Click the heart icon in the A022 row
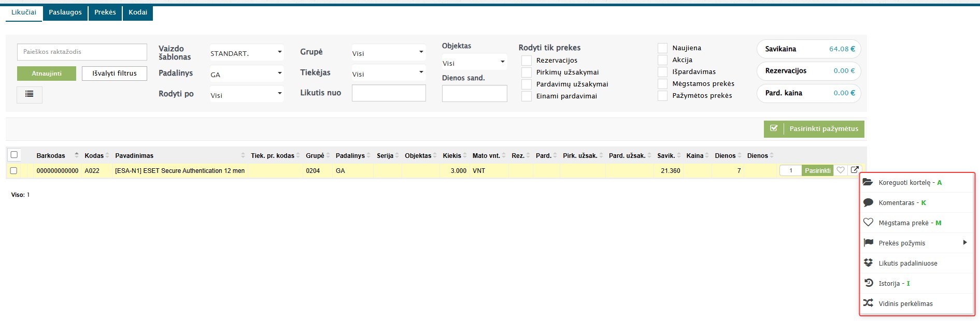Screen dimensions: 980x321 point(841,170)
